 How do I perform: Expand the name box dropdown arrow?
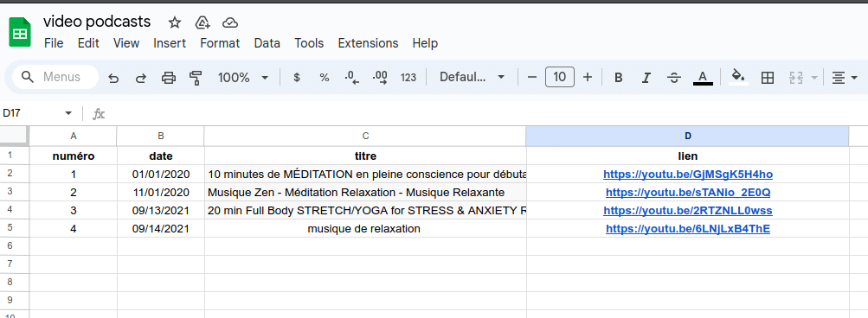68,113
